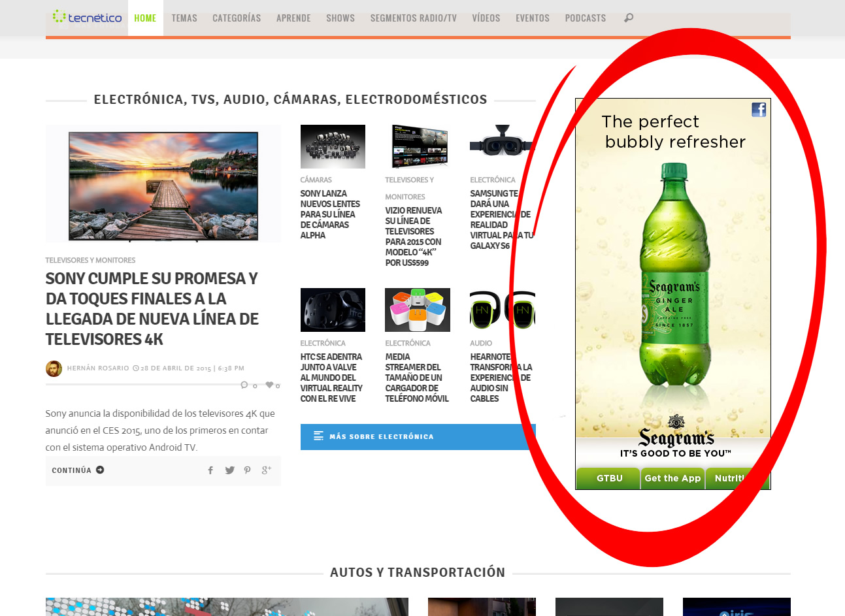Click Electrónica label above Samsung article
This screenshot has width=845, height=616.
click(493, 180)
